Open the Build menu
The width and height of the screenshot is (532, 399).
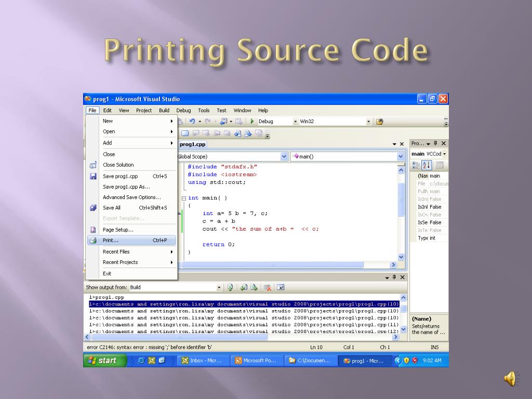click(164, 110)
